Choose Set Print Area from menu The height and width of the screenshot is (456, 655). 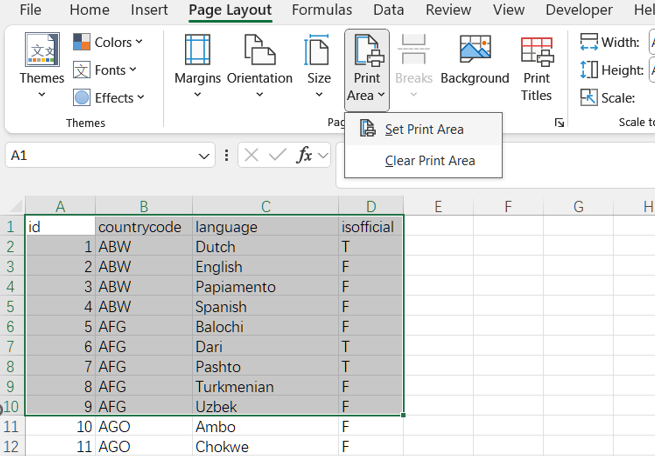pyautogui.click(x=423, y=129)
